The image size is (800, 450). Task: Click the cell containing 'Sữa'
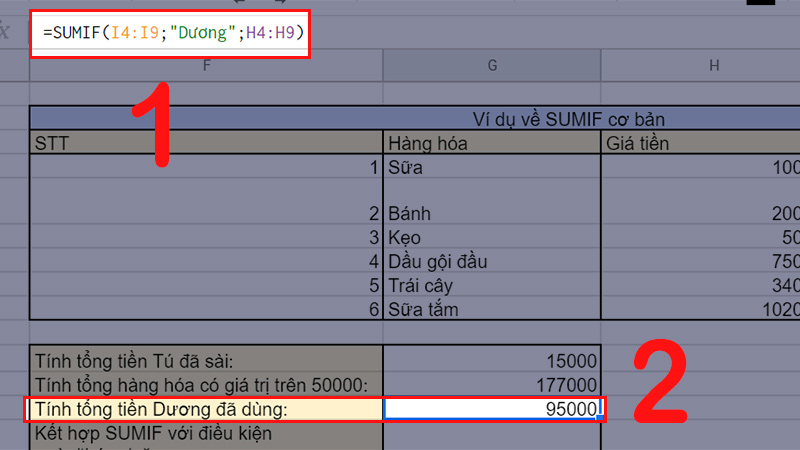click(491, 168)
